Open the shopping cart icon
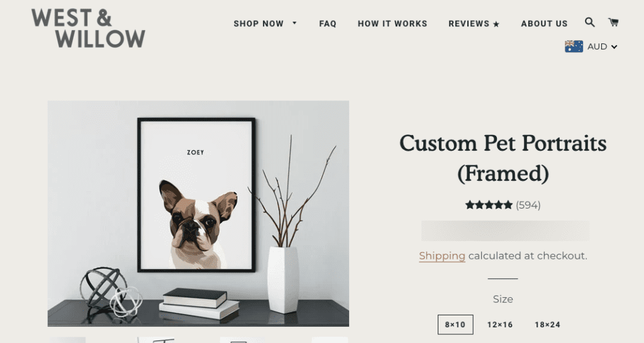Image resolution: width=644 pixels, height=343 pixels. [x=613, y=22]
